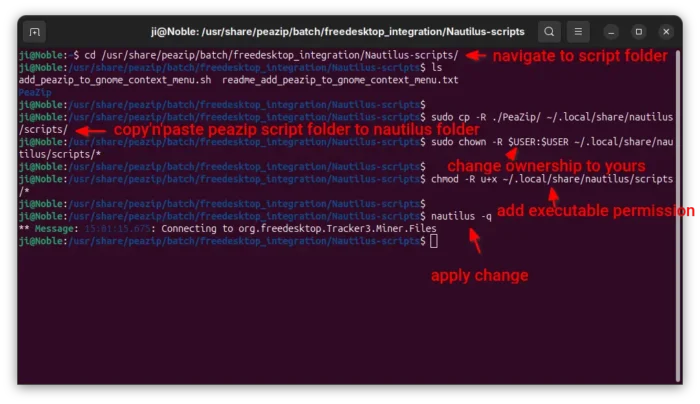The height and width of the screenshot is (404, 700).
Task: Click the 'chmod -R u+x' command text
Action: click(x=464, y=179)
